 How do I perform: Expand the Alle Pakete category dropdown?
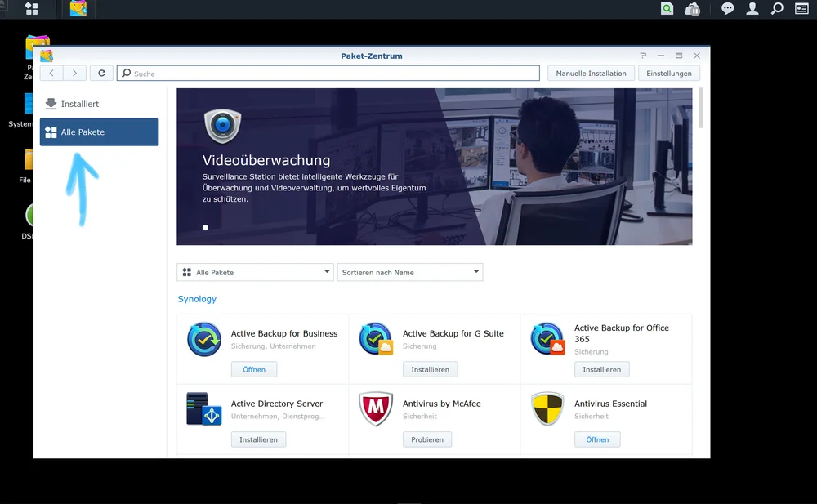point(255,272)
